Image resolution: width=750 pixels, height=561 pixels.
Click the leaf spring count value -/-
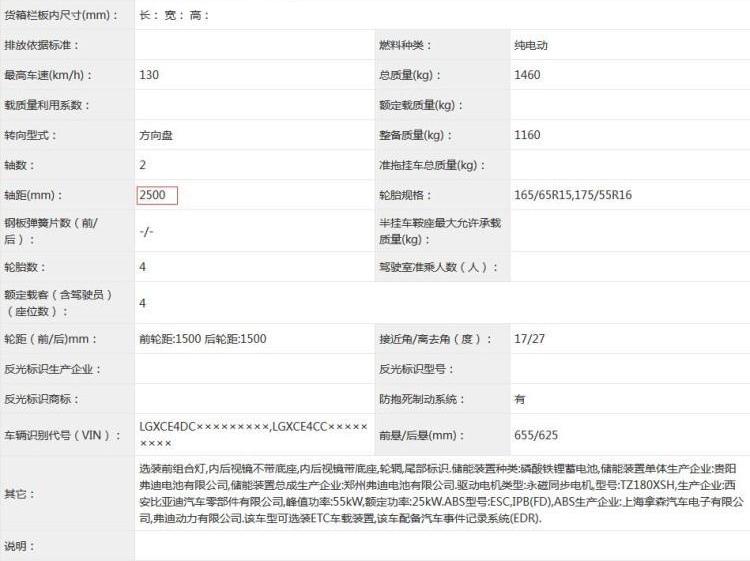point(146,231)
